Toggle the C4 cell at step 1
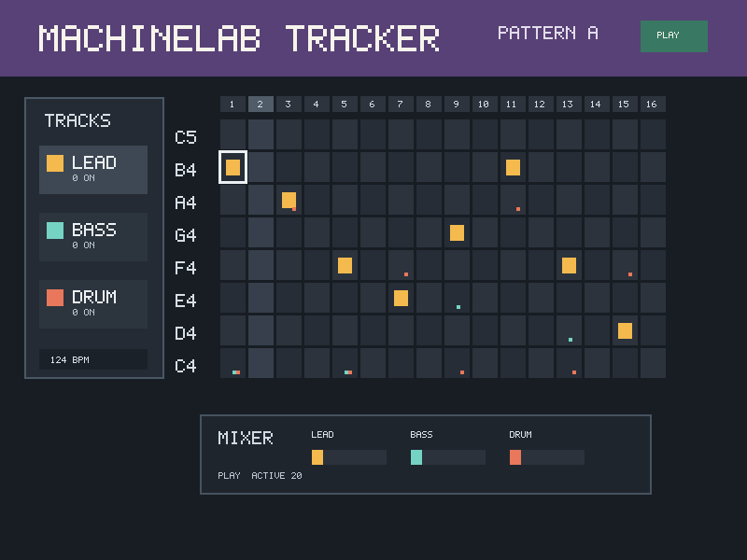The image size is (747, 560). click(233, 363)
